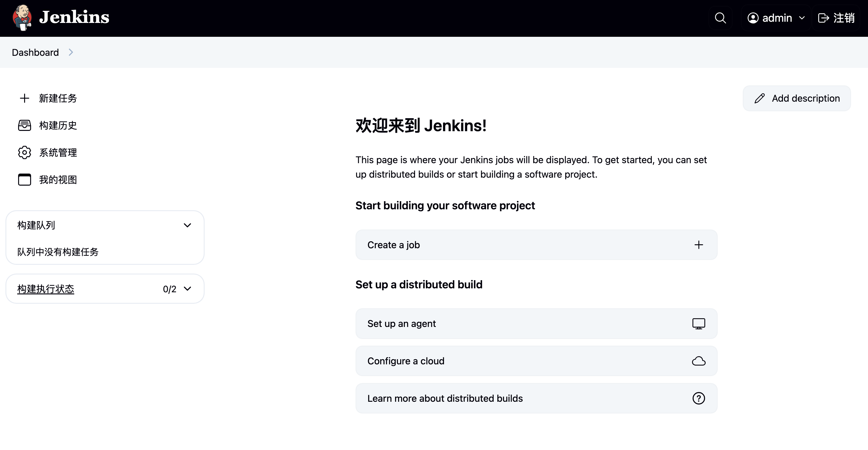Click the 系统管理 gear icon

coord(24,153)
